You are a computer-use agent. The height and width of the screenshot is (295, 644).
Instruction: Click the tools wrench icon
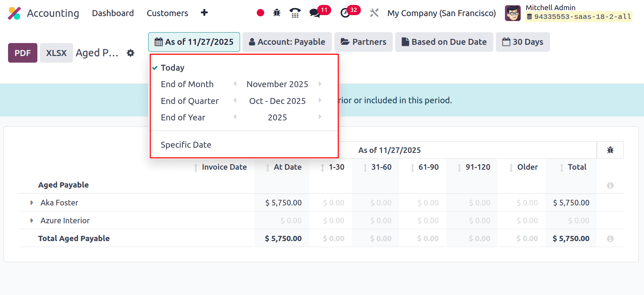[374, 13]
